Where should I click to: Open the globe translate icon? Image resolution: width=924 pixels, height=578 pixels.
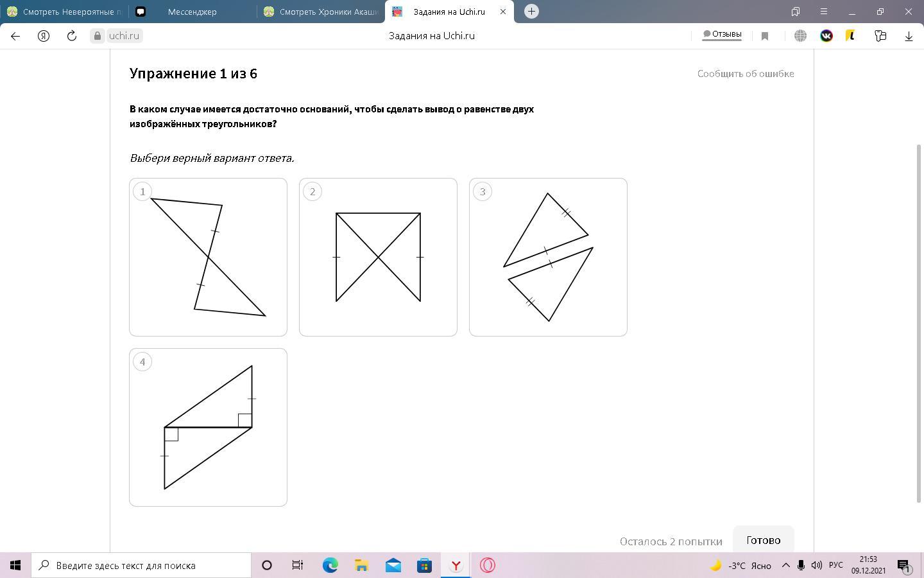(800, 36)
